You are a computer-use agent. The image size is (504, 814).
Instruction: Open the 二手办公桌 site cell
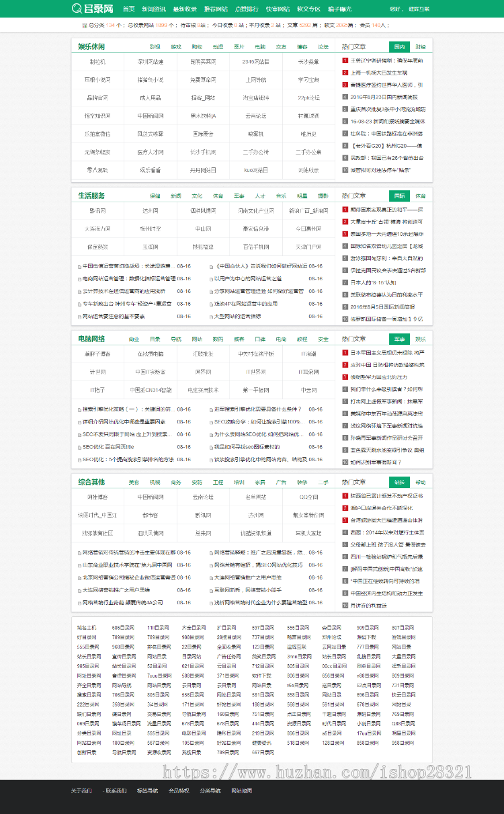(308, 152)
